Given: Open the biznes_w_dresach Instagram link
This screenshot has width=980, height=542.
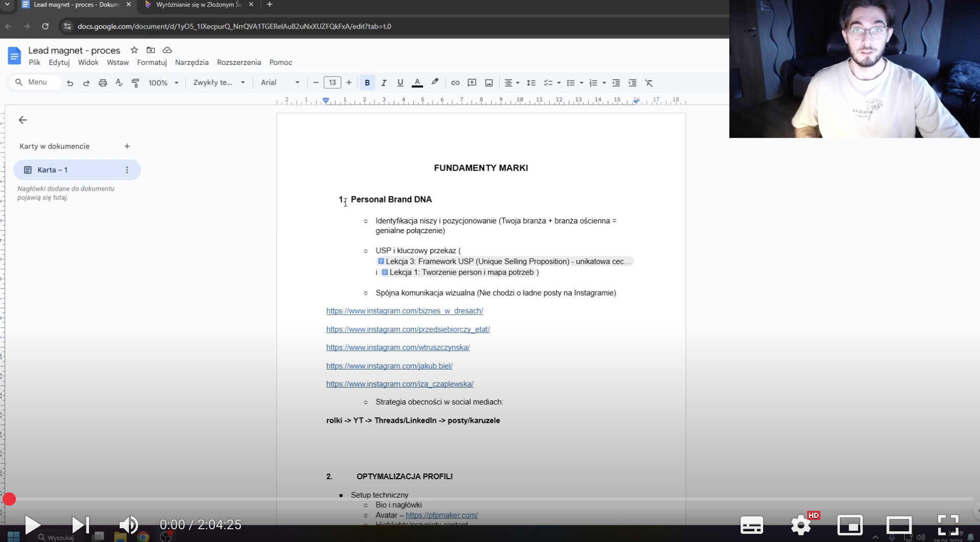Looking at the screenshot, I should (x=405, y=311).
